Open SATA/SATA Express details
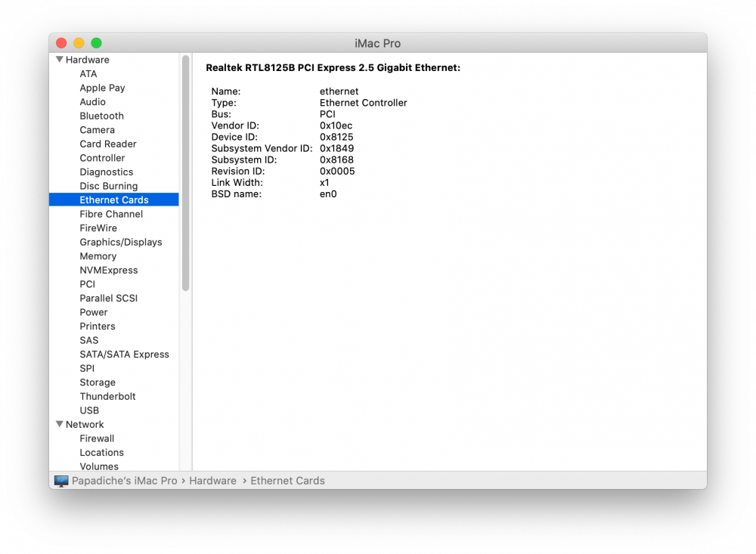Viewport: 756px width, 554px height. pyautogui.click(x=125, y=354)
